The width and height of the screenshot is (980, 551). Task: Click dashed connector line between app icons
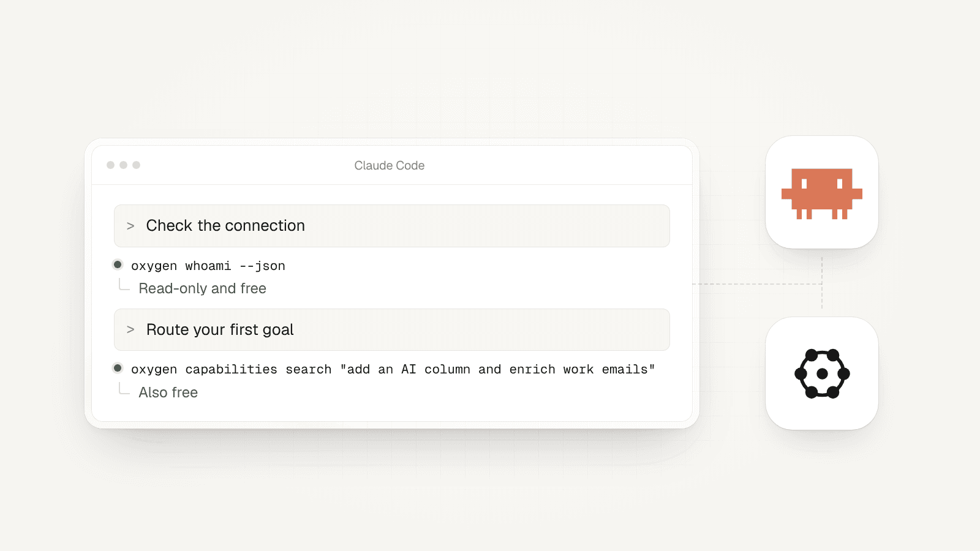click(822, 283)
